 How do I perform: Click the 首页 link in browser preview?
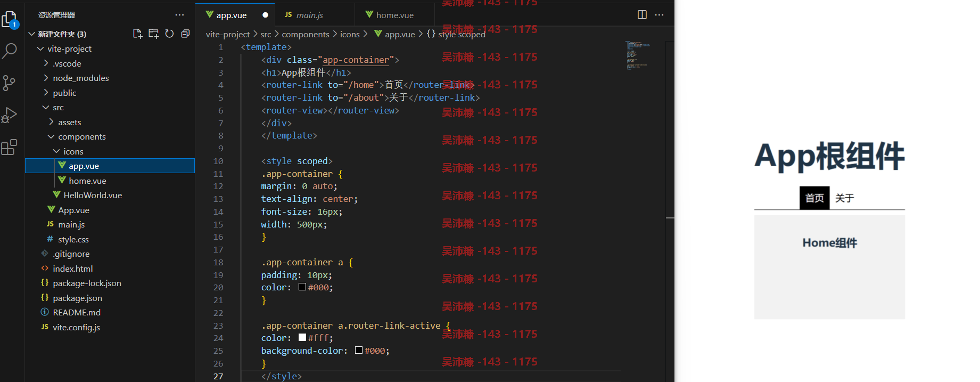pos(814,198)
